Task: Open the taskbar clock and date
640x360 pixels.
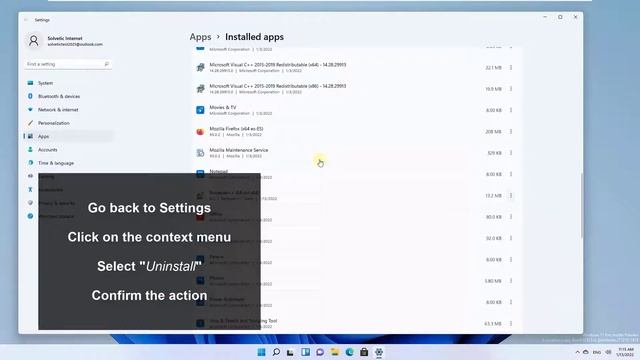Action: (x=626, y=352)
